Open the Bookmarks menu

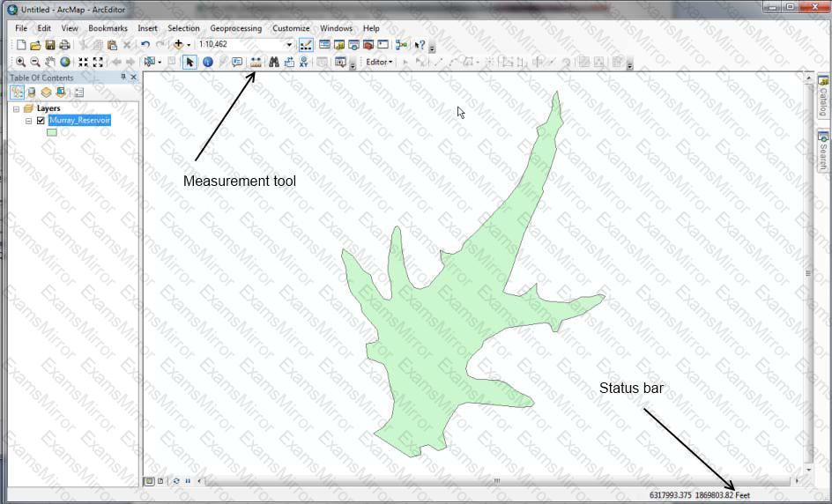pos(108,28)
